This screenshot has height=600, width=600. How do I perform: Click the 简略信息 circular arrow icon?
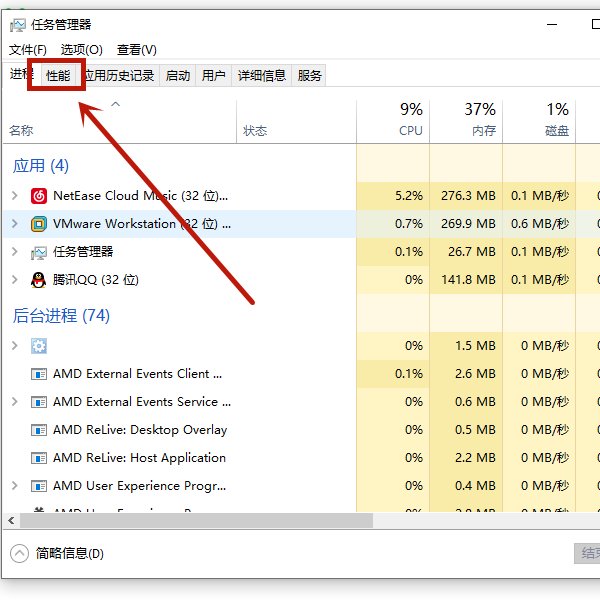point(20,553)
